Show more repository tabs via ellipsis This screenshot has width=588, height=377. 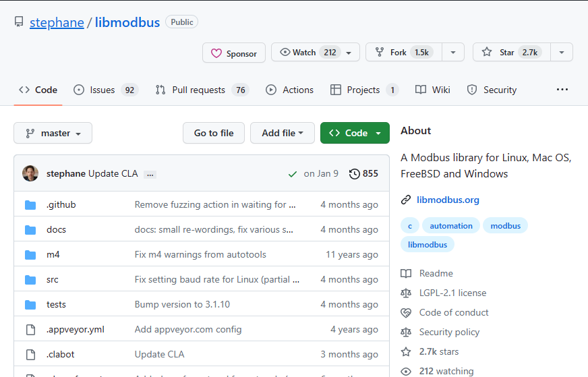coord(562,90)
